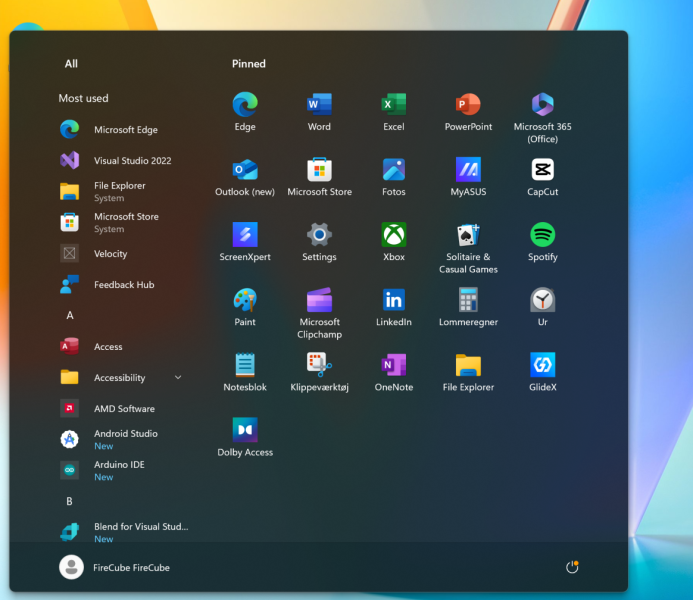693x600 pixels.
Task: Launch the GlideX app
Action: [542, 372]
